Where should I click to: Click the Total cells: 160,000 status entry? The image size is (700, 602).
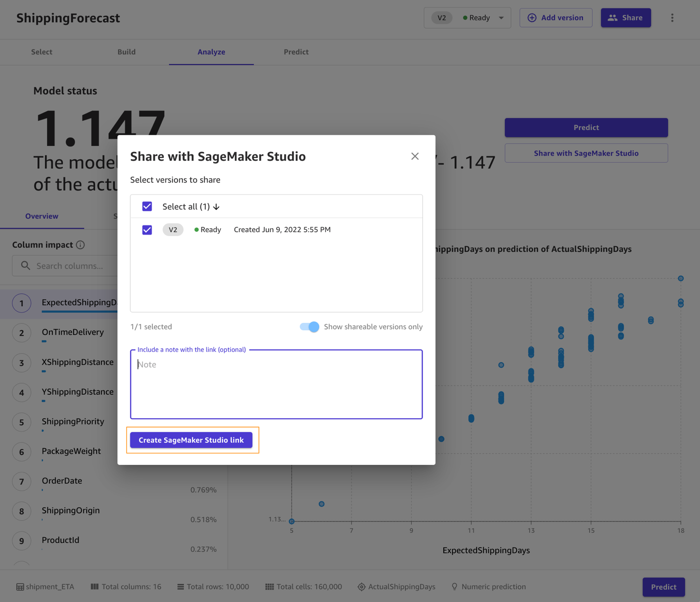(304, 587)
